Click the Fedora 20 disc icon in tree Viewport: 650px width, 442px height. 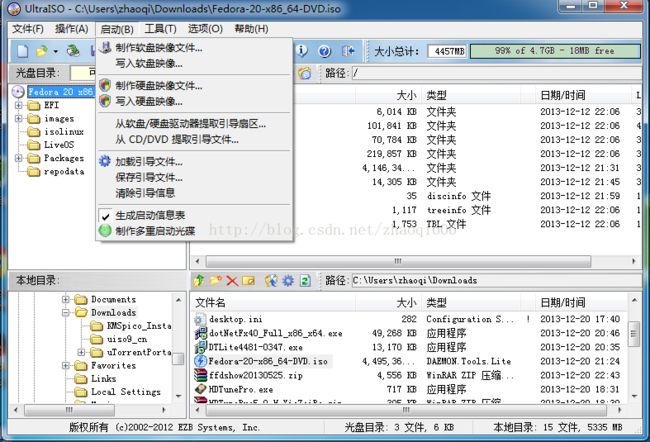click(x=18, y=92)
